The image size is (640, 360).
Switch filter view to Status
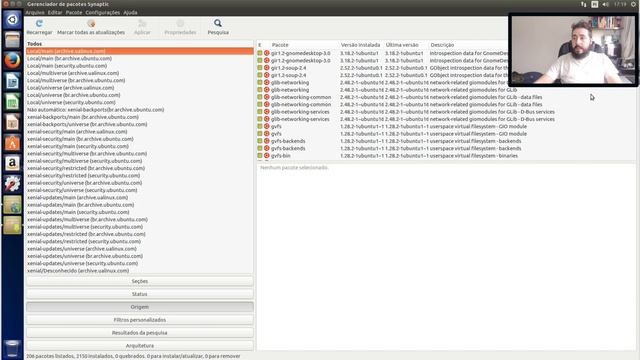click(x=140, y=294)
